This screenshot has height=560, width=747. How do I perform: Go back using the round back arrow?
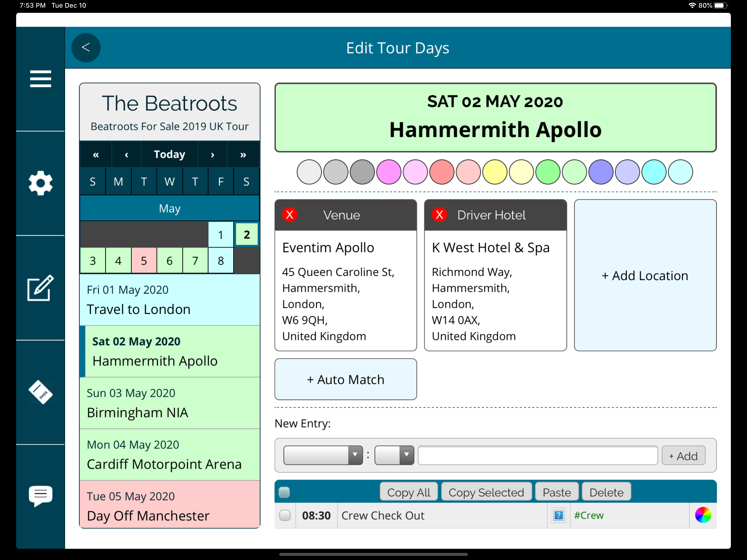click(86, 48)
